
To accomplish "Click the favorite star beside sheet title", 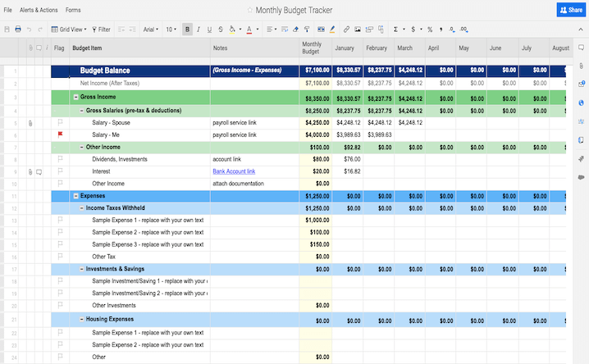I will coord(249,10).
